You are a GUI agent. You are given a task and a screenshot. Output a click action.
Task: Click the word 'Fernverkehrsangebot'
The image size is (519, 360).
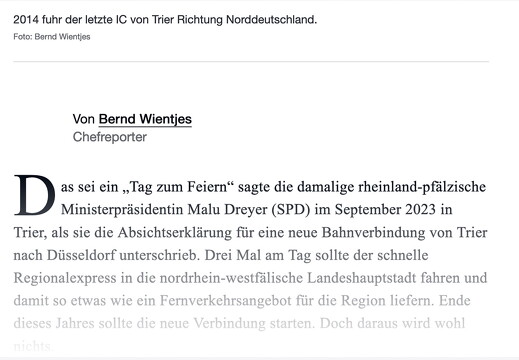[x=226, y=300]
